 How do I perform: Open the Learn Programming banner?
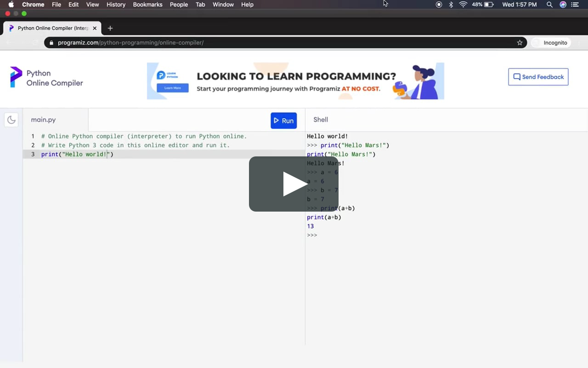coord(295,81)
